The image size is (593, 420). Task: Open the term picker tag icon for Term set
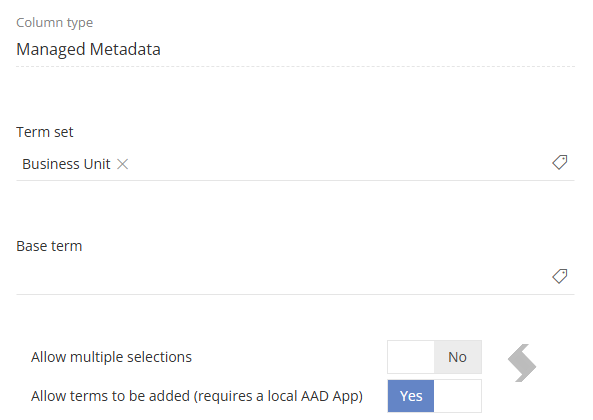click(560, 162)
